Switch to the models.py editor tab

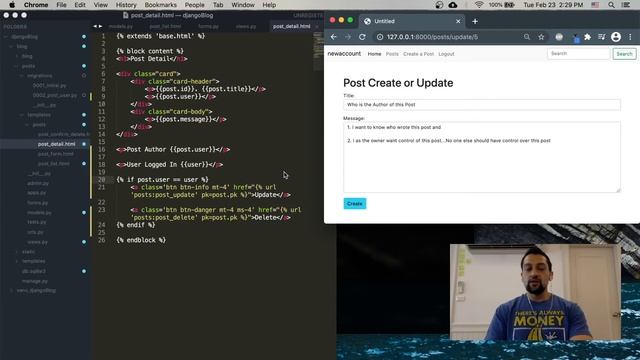(120, 26)
